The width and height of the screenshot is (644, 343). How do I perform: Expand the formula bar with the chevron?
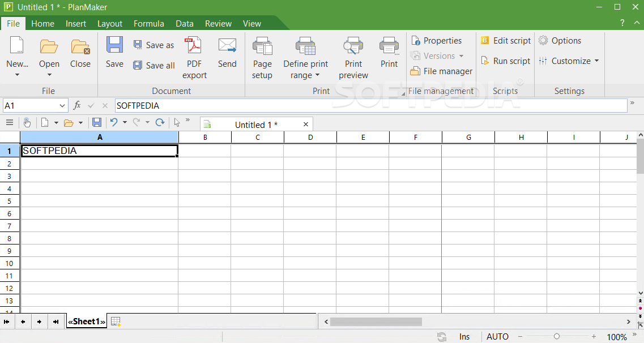coord(632,103)
